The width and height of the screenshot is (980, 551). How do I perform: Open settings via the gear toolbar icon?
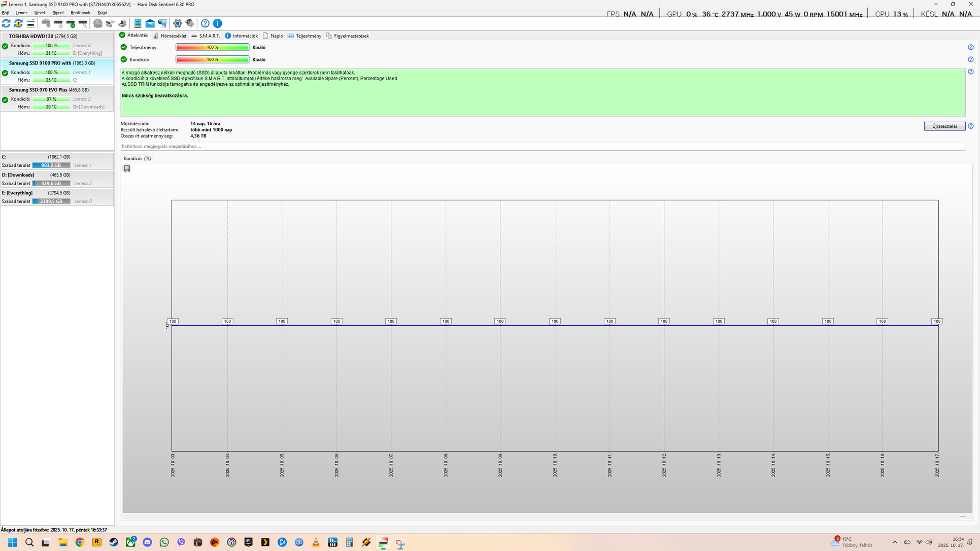(177, 23)
